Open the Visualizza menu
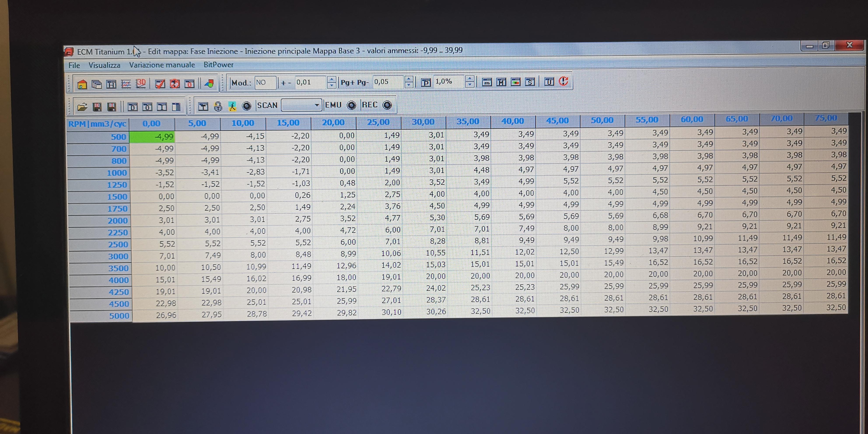 pyautogui.click(x=105, y=65)
